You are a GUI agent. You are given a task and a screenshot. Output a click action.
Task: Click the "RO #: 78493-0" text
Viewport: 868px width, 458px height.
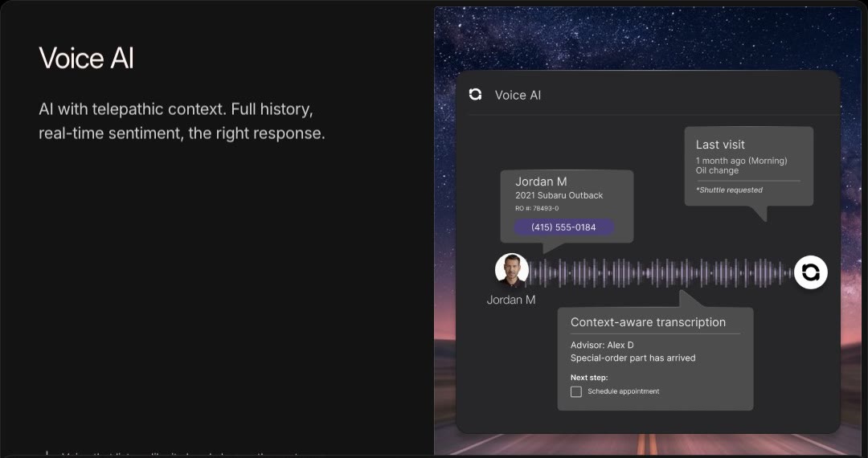click(537, 209)
